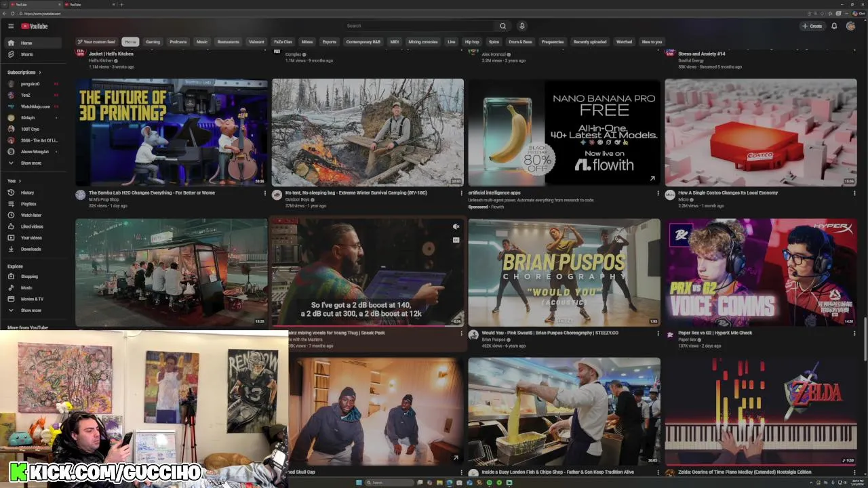
Task: Open options for the Brian Puspos choreography video
Action: (x=657, y=333)
